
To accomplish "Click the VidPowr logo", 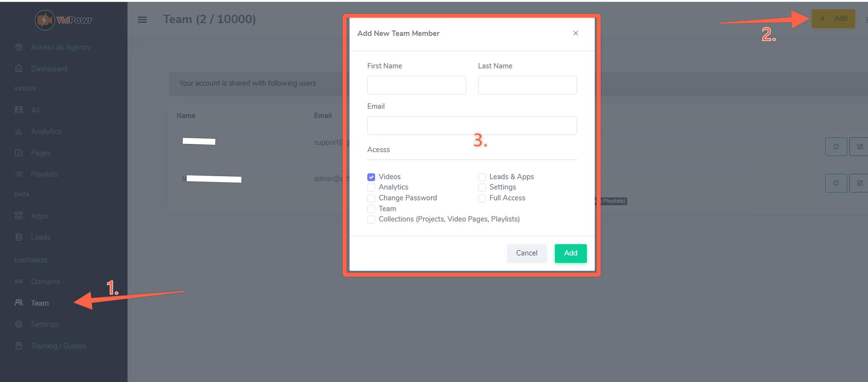I will pyautogui.click(x=64, y=20).
